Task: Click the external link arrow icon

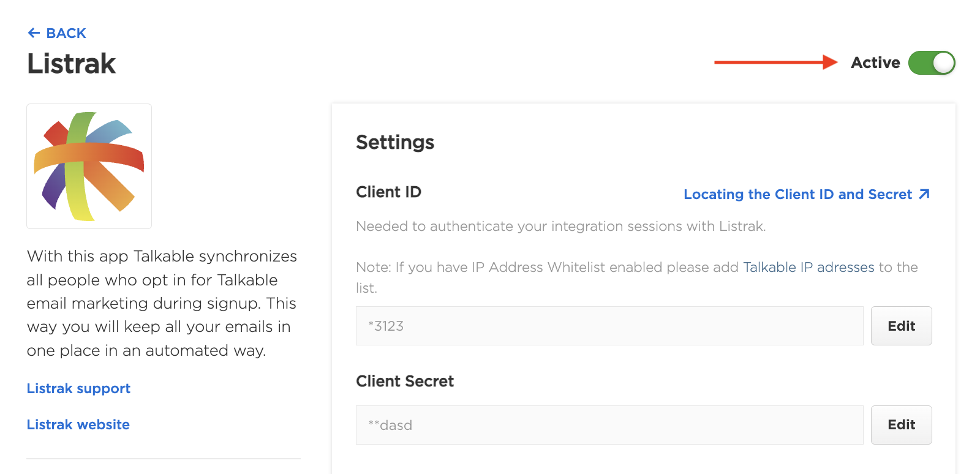Action: (924, 194)
